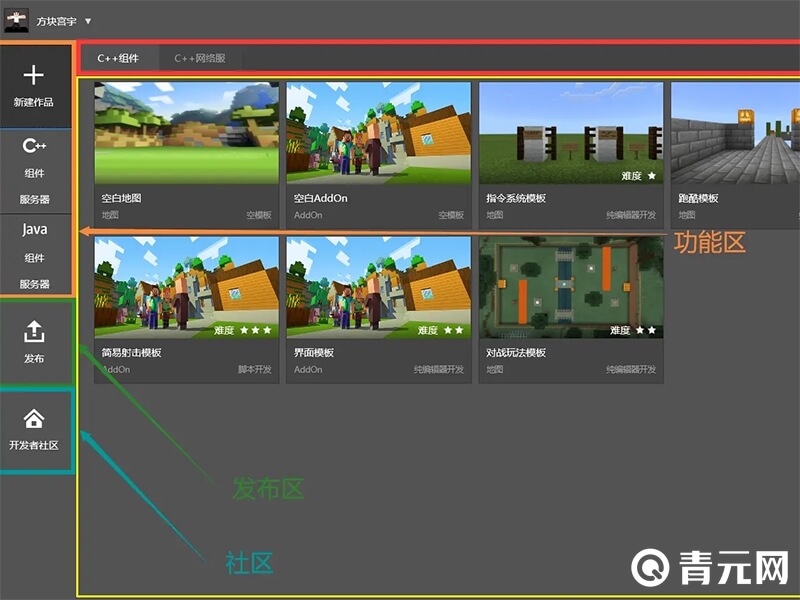
Task: Click the 难度 star rating on 指令系统模板
Action: click(x=638, y=176)
